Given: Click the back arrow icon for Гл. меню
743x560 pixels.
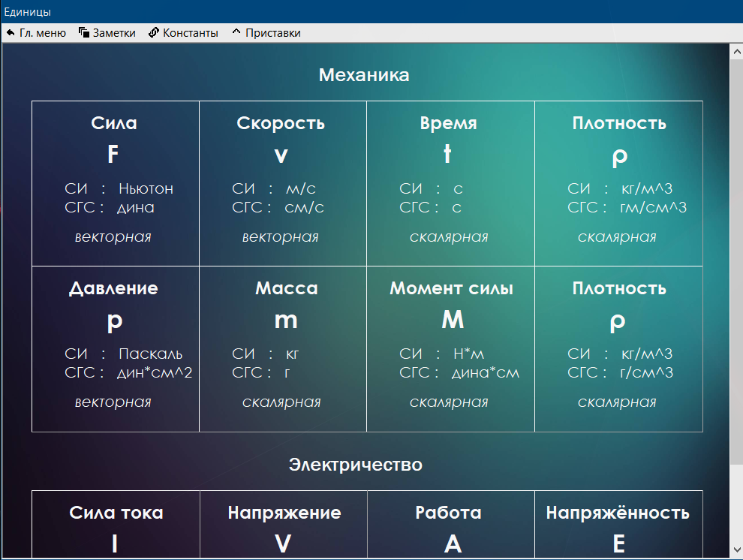Looking at the screenshot, I should [11, 33].
